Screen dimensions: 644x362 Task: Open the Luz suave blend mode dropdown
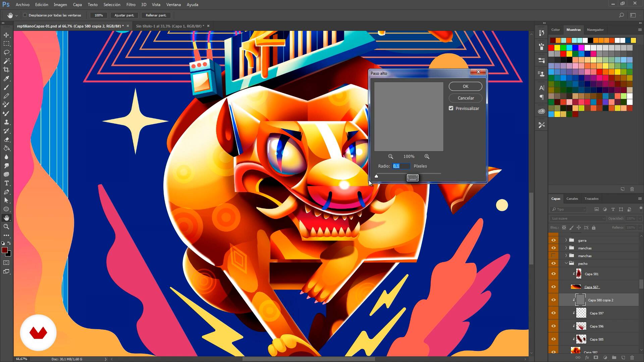578,218
